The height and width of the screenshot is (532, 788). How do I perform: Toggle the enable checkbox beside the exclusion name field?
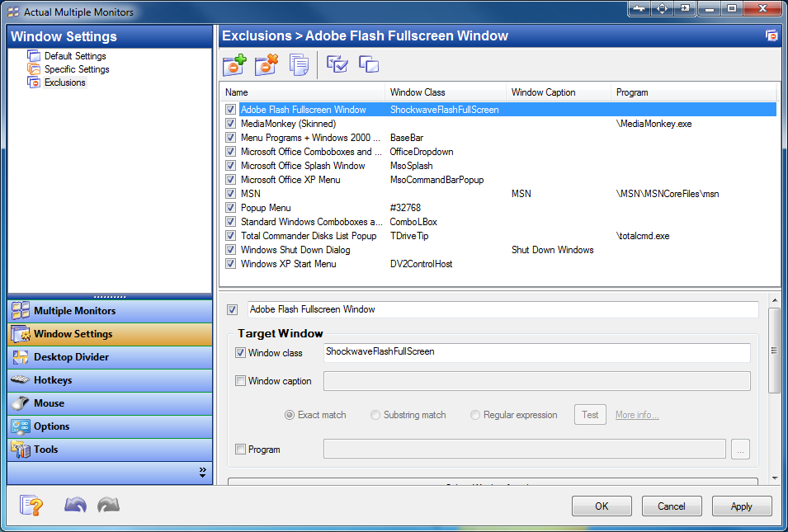[232, 309]
